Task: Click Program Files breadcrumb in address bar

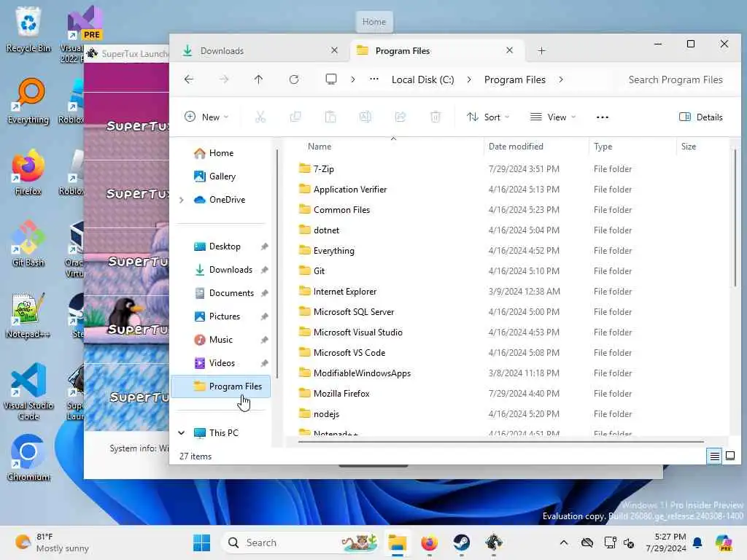Action: click(514, 79)
